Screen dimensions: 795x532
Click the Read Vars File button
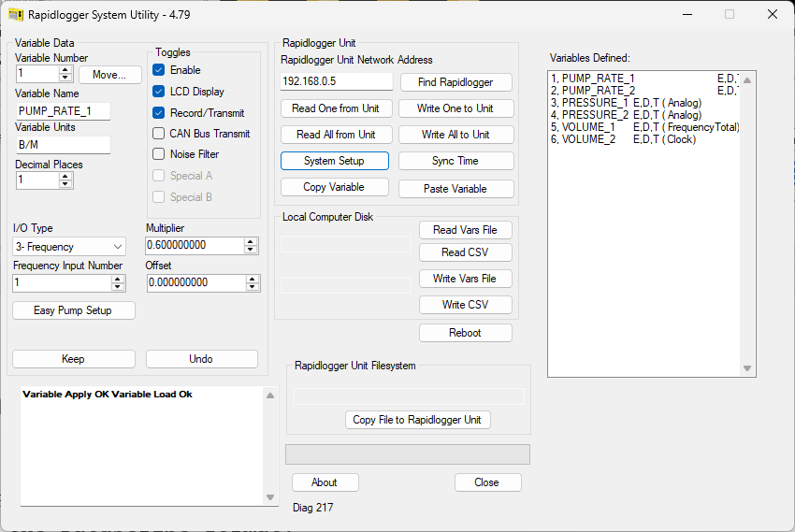coord(466,230)
